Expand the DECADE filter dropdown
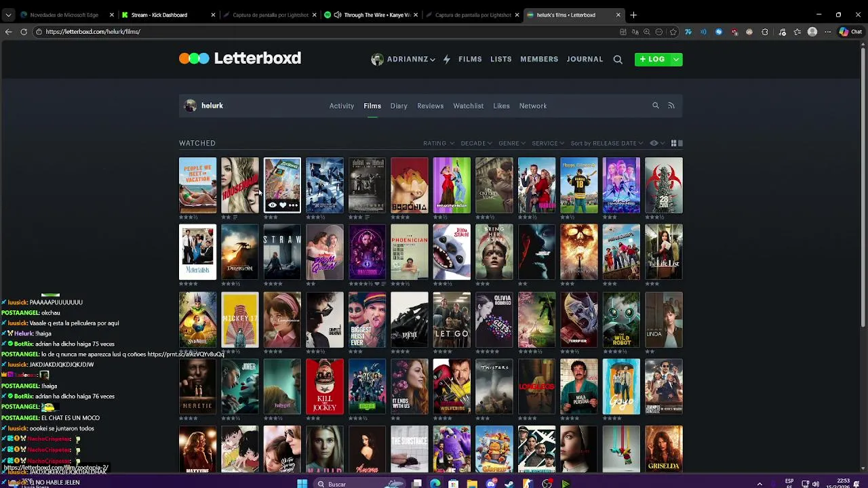Viewport: 868px width, 488px height. [476, 143]
